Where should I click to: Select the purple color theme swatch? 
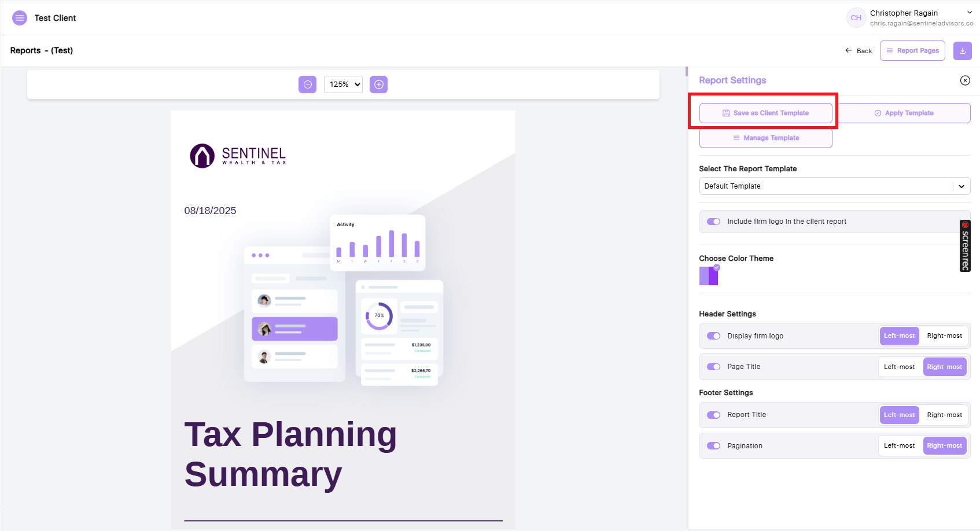click(709, 276)
